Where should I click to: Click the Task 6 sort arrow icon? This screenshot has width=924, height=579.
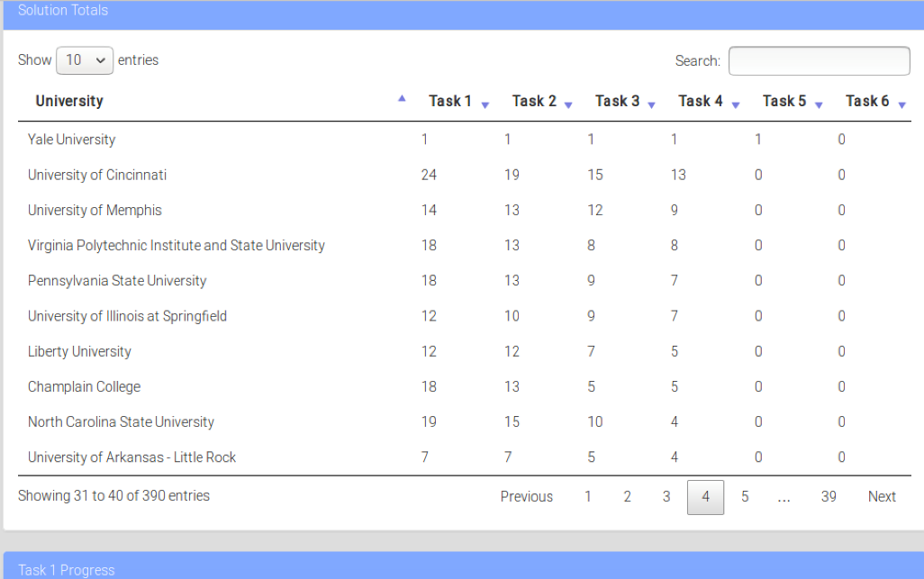tap(901, 104)
